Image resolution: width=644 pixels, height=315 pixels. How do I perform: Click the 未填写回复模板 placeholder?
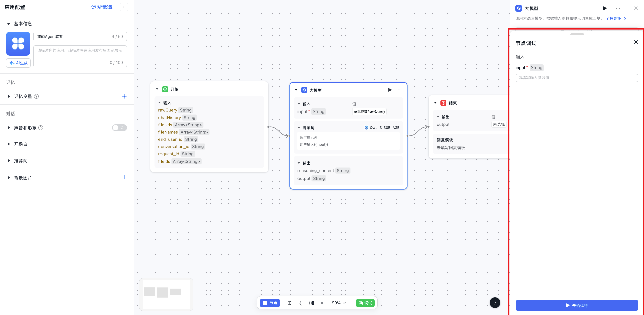pyautogui.click(x=451, y=148)
